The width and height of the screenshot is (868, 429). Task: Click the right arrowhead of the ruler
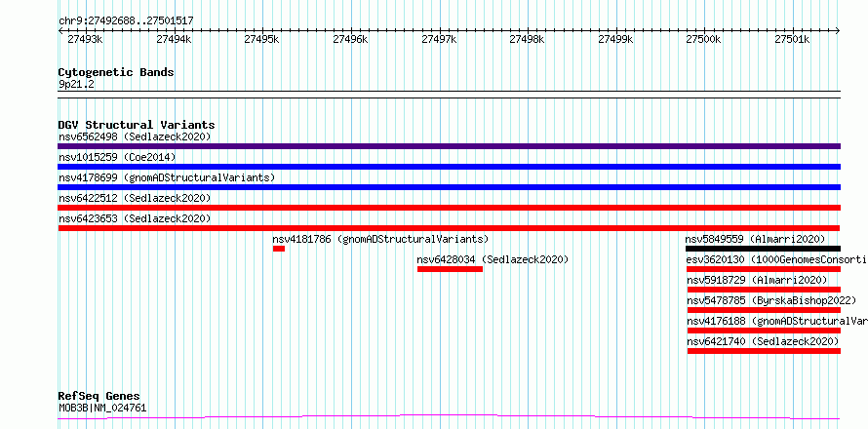(x=838, y=31)
